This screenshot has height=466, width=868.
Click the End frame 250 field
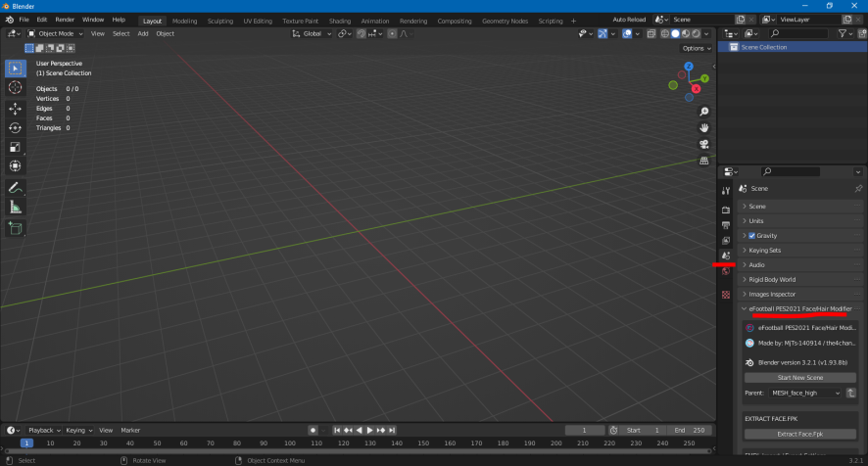pyautogui.click(x=689, y=430)
